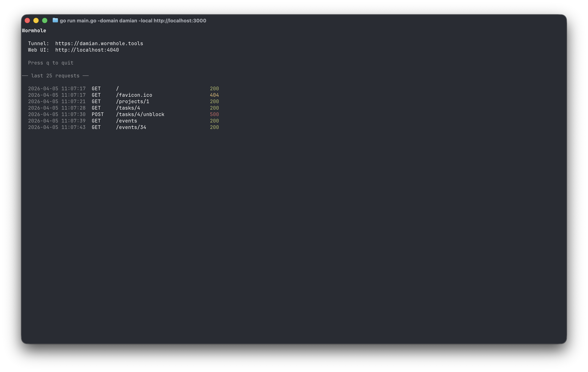Click the /tasks/4 request path
The height and width of the screenshot is (372, 588).
(x=128, y=108)
